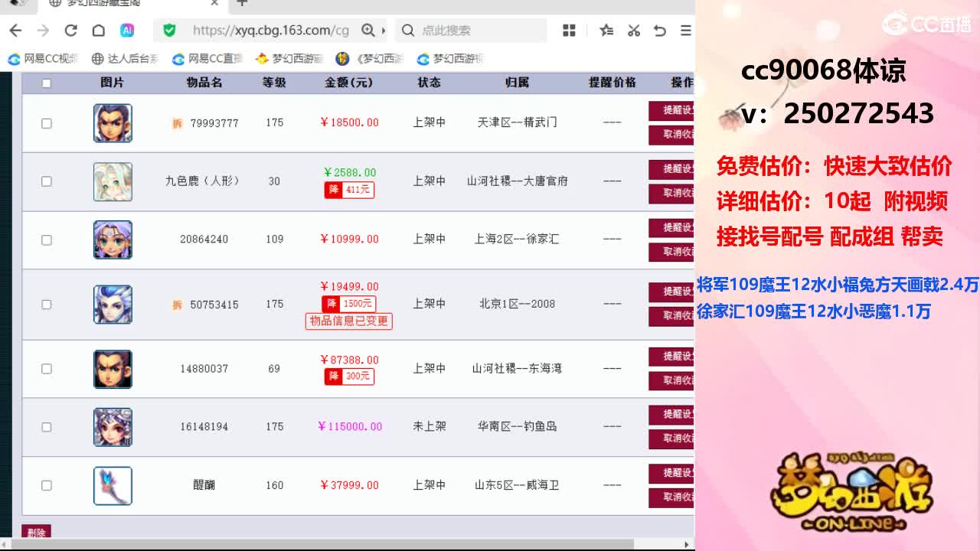
Task: Click item name 50753415
Action: [214, 305]
